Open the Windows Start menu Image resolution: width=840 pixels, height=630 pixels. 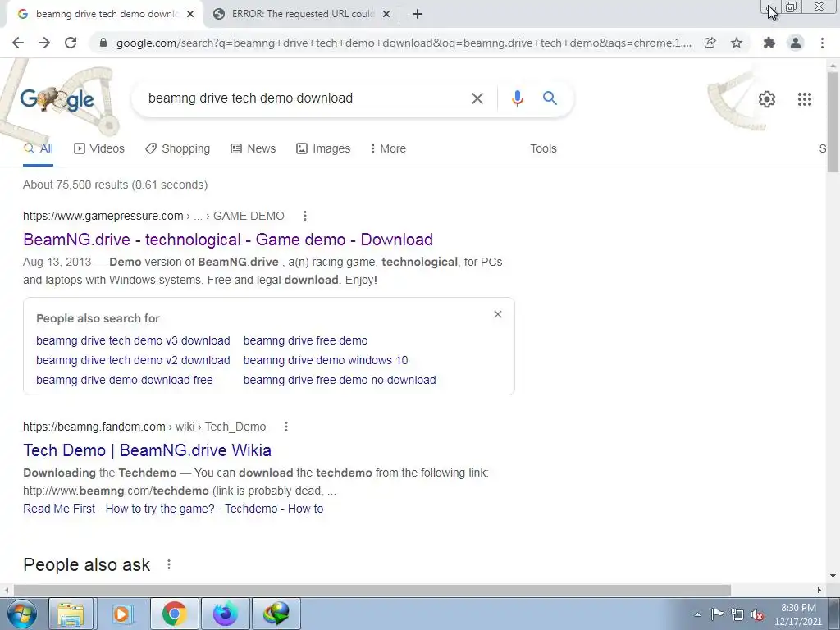tap(22, 614)
